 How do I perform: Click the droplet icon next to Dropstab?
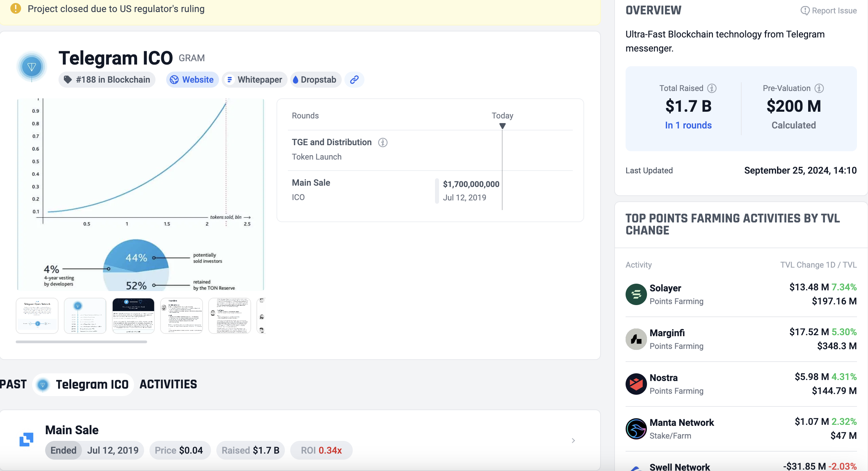(296, 80)
